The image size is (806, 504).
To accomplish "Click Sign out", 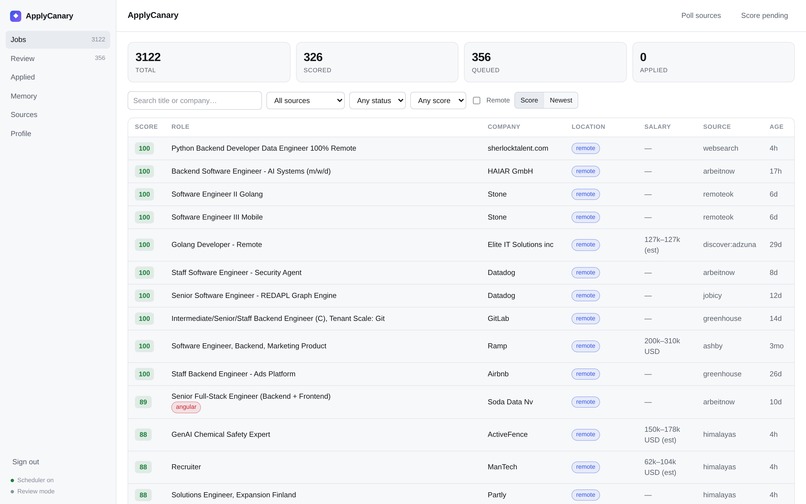I will (x=26, y=462).
